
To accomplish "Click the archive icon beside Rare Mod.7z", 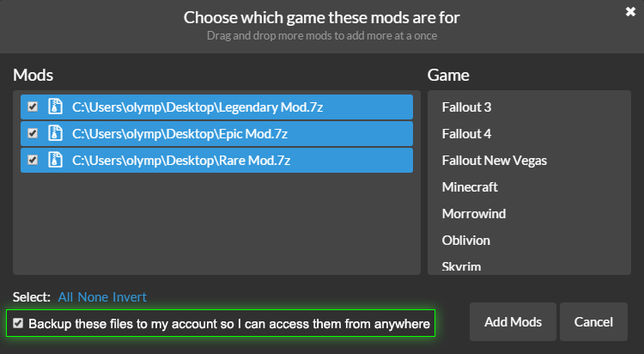I will pos(56,160).
